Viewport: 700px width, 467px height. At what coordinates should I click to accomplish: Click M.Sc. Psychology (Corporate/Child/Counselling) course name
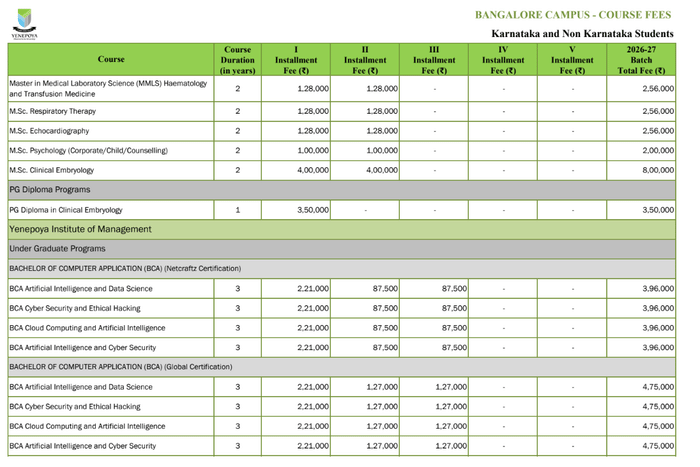click(x=88, y=150)
